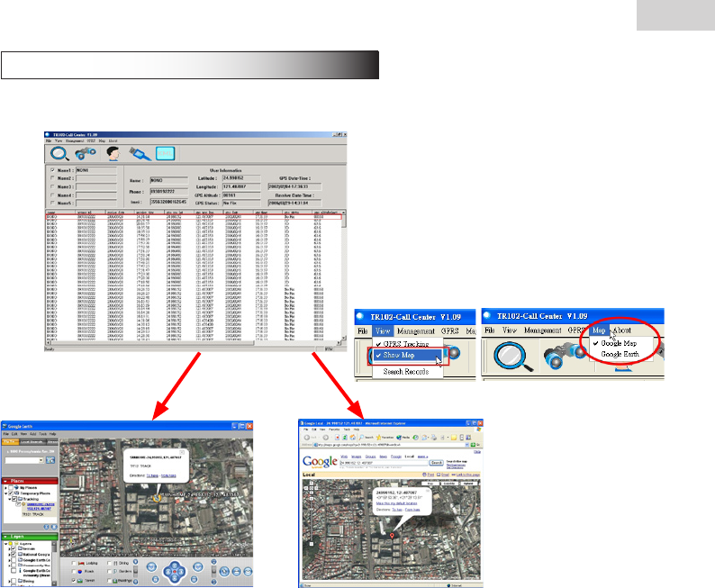
Task: Click Google Earth tilt slider beside navigation pad
Action: tap(213, 571)
